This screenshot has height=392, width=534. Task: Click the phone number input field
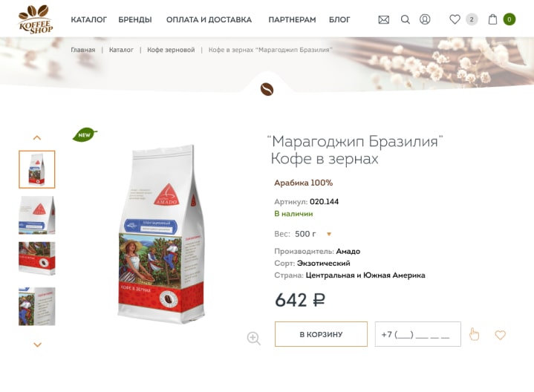418,334
